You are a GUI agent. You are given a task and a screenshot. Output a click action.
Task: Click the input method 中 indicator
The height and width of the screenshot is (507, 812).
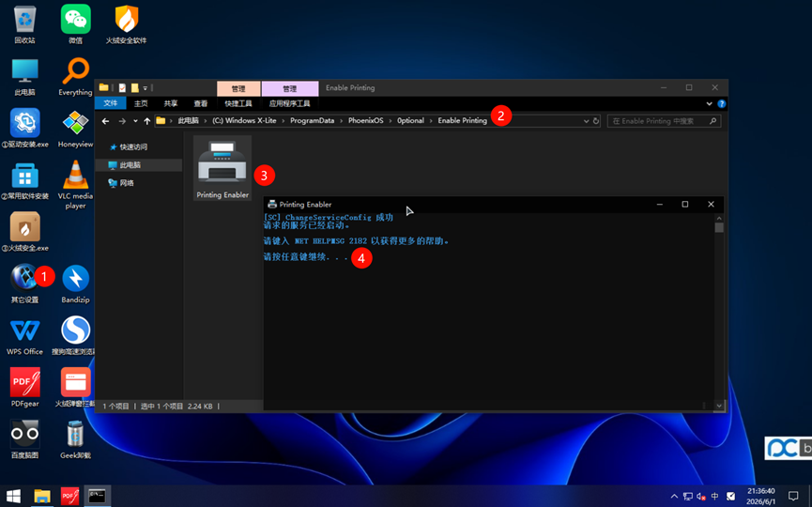pos(714,496)
